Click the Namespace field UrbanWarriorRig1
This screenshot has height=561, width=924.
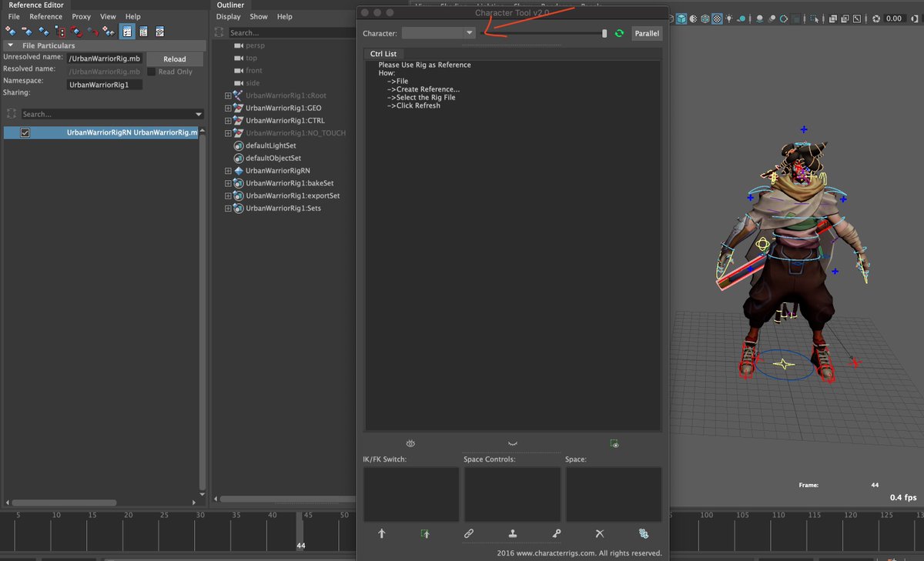pyautogui.click(x=105, y=85)
